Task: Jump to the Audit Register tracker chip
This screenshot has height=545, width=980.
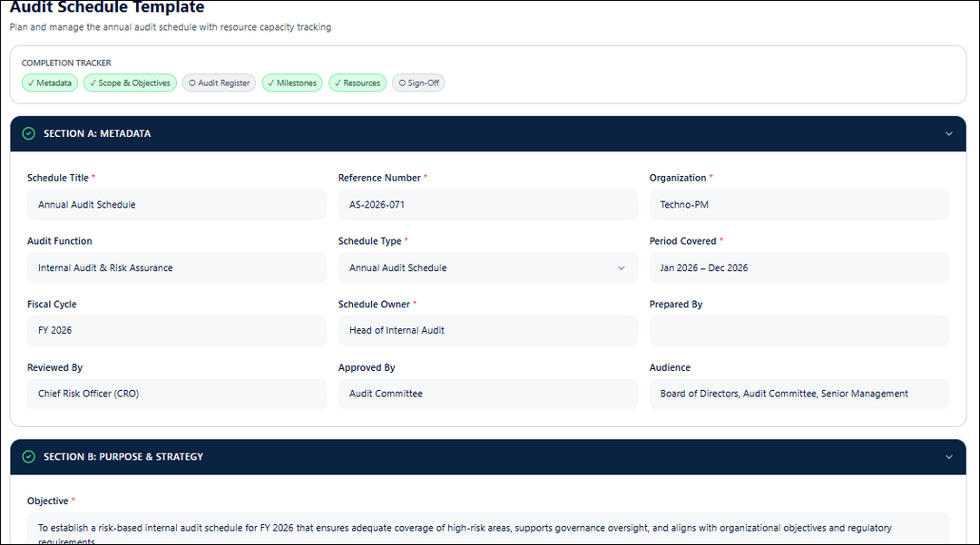Action: [220, 83]
